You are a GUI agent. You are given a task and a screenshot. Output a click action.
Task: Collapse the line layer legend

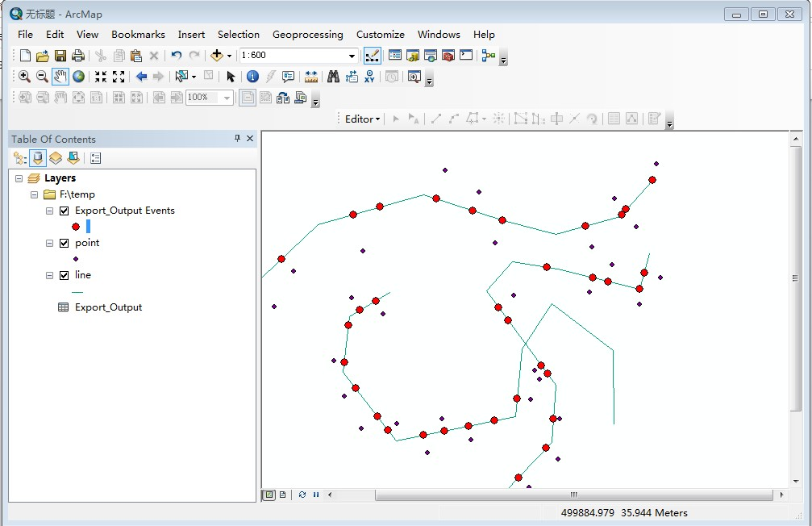point(49,275)
